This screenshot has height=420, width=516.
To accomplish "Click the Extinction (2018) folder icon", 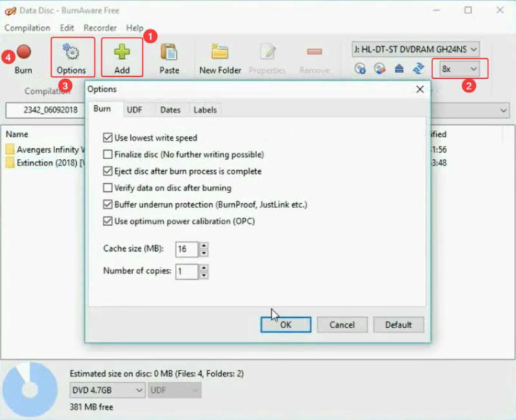I will pos(10,163).
